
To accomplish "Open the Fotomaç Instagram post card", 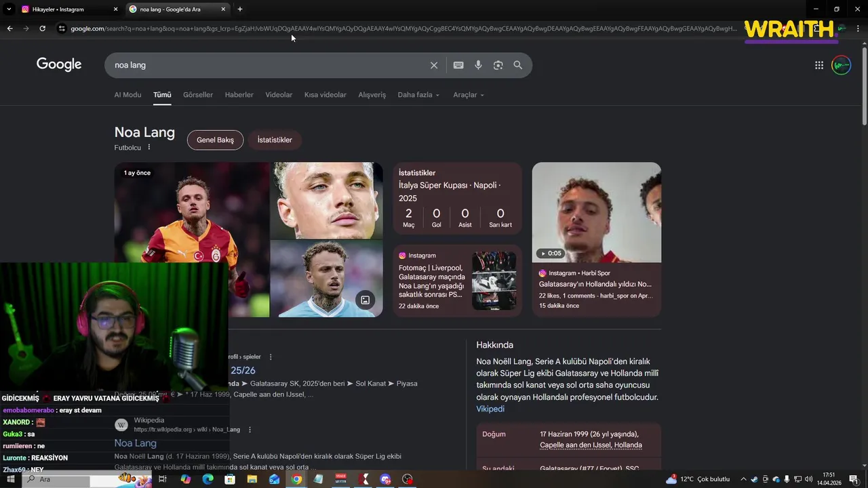I will 458,281.
